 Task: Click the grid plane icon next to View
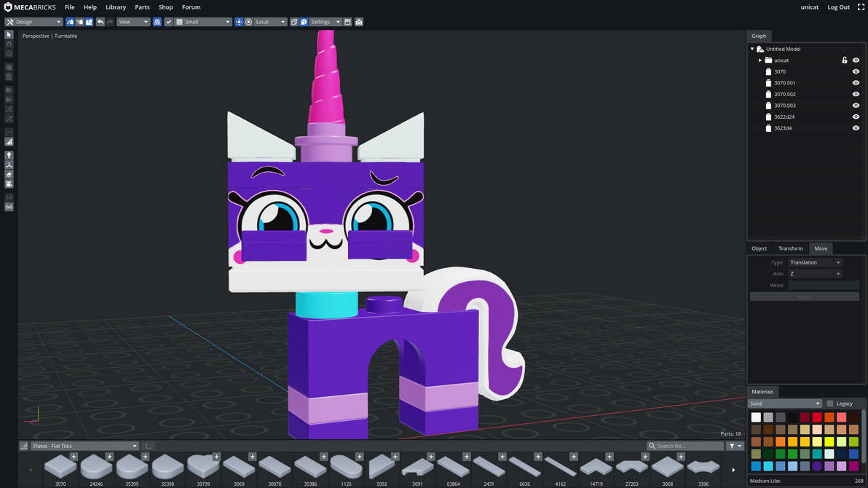(157, 22)
